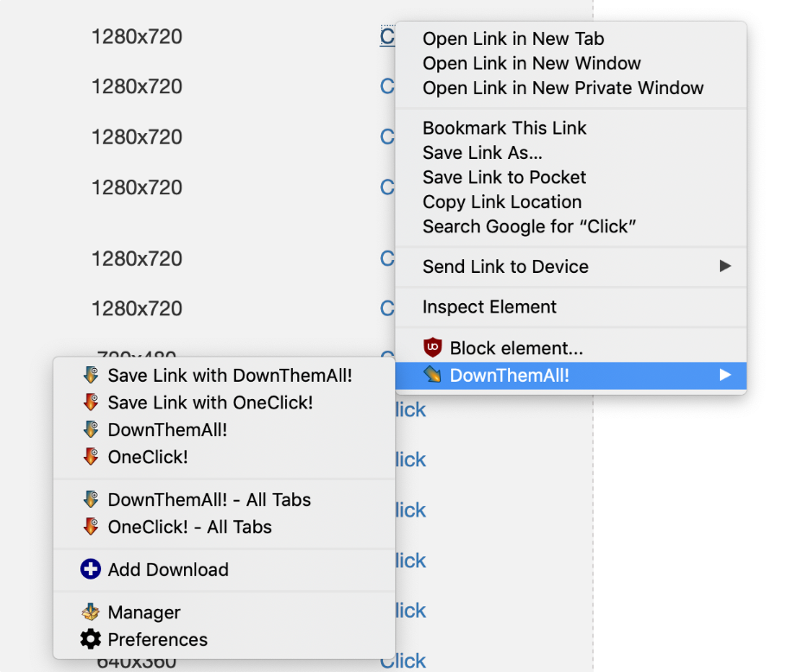This screenshot has height=672, width=789.
Task: Open Preferences menu entry label
Action: click(x=157, y=639)
